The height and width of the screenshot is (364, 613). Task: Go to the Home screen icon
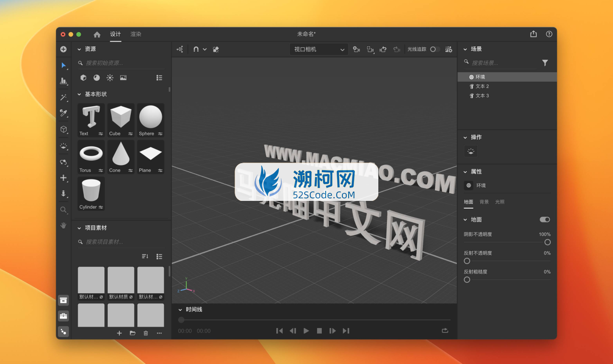tap(97, 34)
